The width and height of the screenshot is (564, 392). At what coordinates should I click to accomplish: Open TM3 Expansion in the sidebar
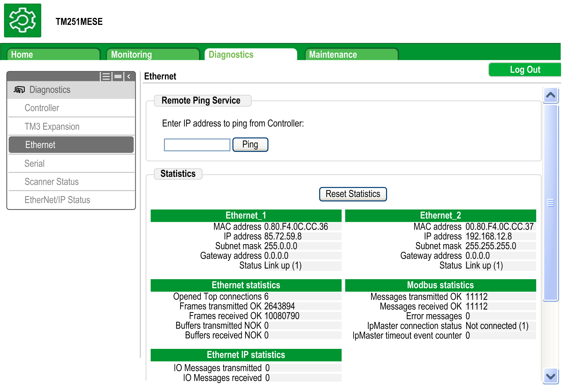click(71, 127)
